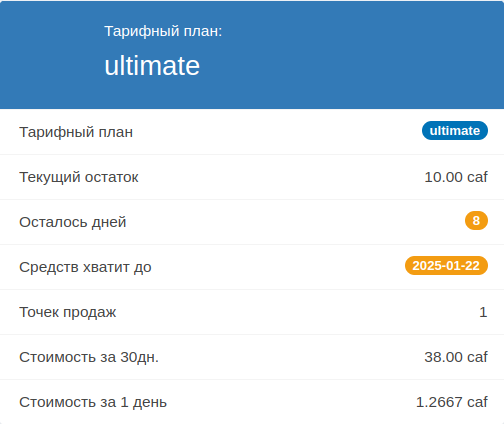Click the 'Текущий остаток' label
The width and height of the screenshot is (504, 424).
pyautogui.click(x=79, y=177)
